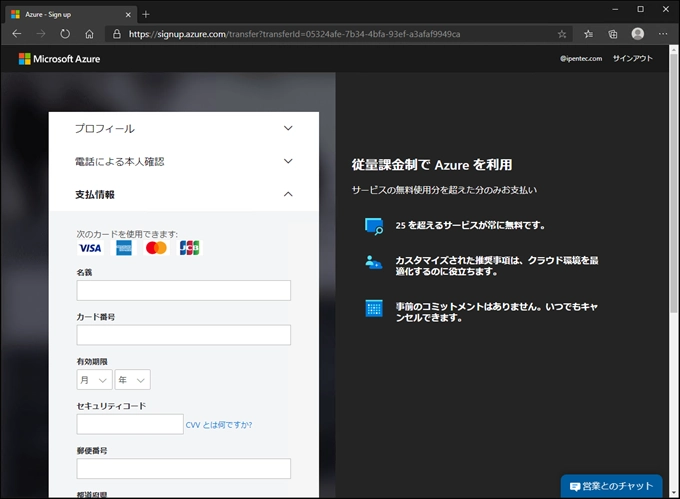
Task: Open the 年 expiration year dropdown
Action: (x=132, y=380)
